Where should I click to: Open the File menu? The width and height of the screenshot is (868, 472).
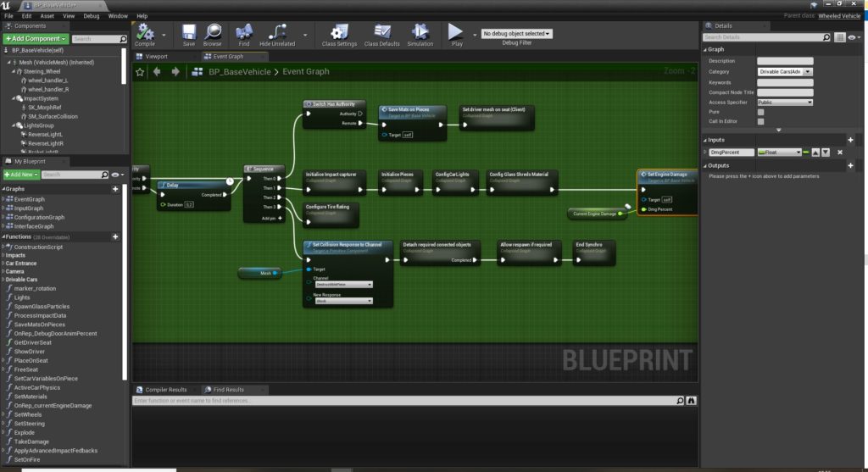[x=8, y=16]
